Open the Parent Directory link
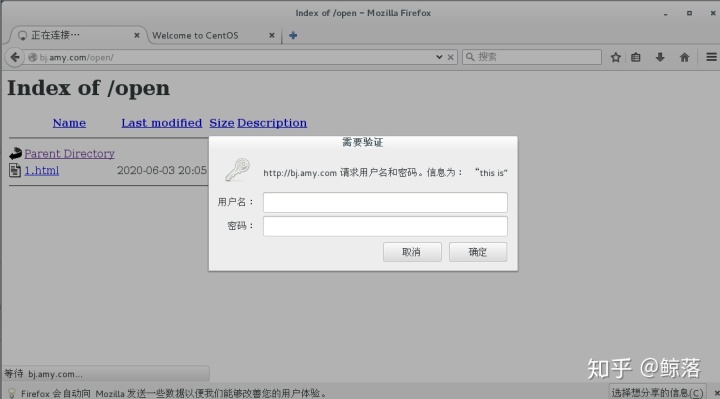The width and height of the screenshot is (720, 399). pyautogui.click(x=69, y=154)
